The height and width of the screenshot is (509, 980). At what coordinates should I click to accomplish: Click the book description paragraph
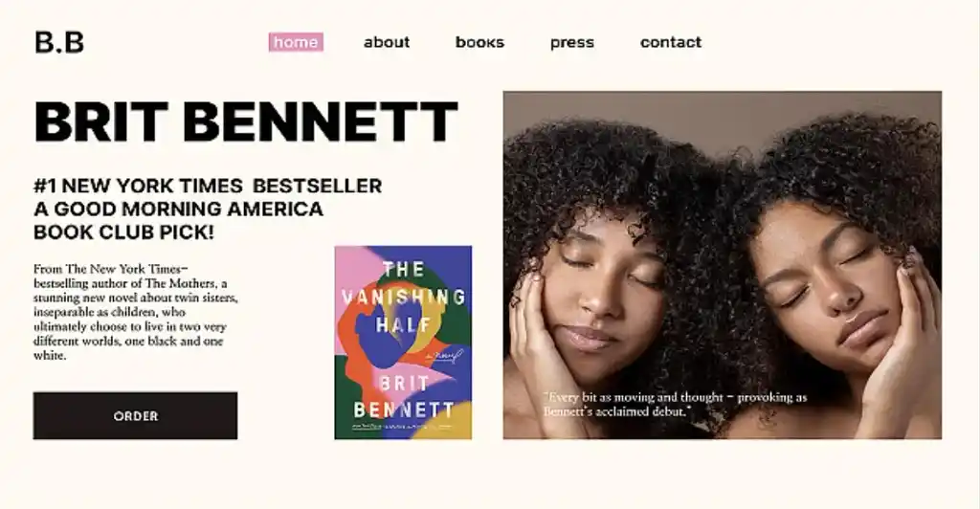point(136,312)
